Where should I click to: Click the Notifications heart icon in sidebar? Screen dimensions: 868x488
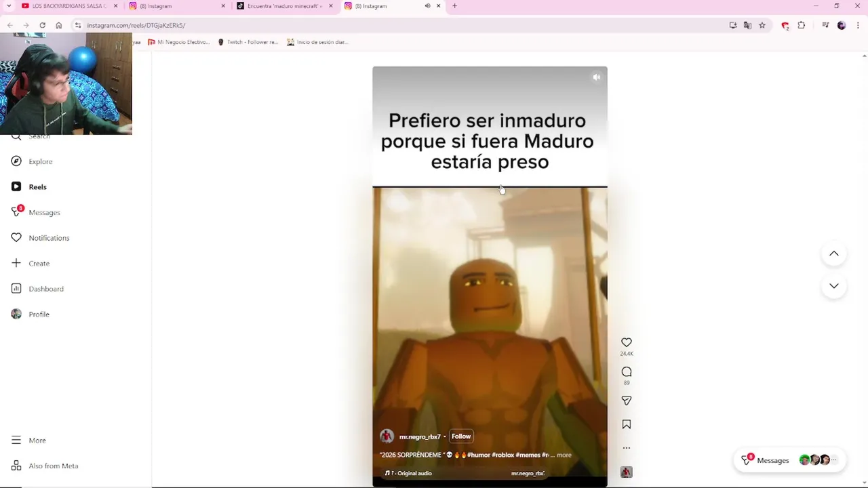16,238
